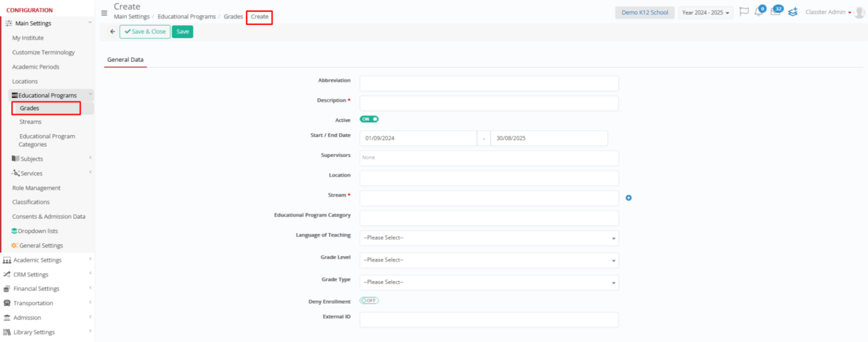Click the General Settings gear icon
Viewport: 868px width, 342px height.
coord(15,246)
